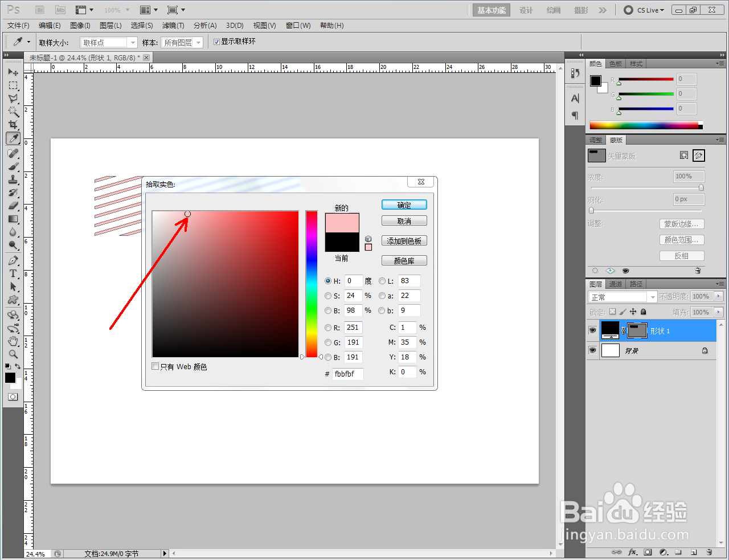The height and width of the screenshot is (560, 729).
Task: Launch Bridge from the top bar
Action: (40, 10)
